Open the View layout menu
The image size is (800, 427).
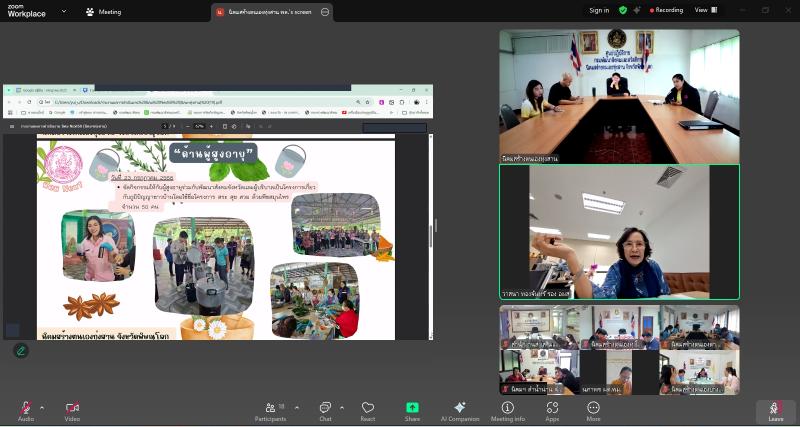pos(706,10)
